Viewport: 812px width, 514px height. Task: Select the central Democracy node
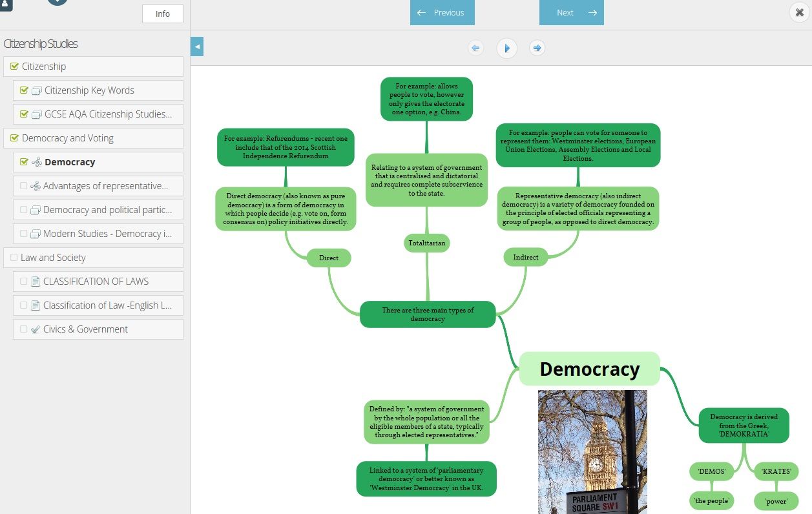[589, 369]
